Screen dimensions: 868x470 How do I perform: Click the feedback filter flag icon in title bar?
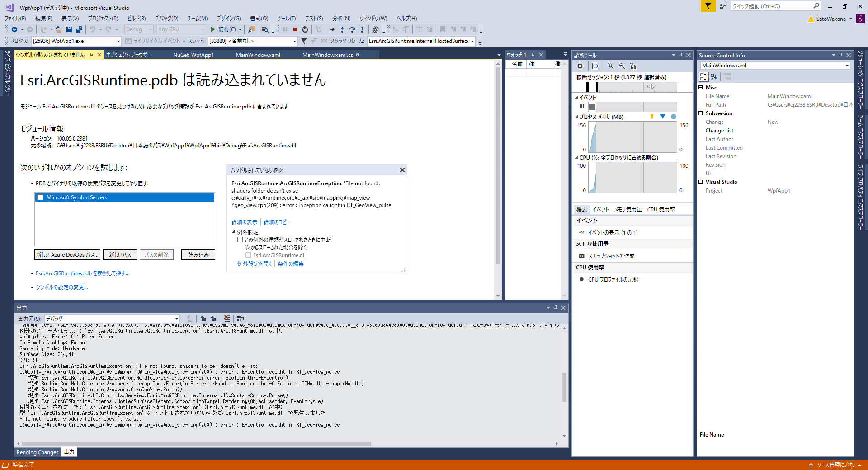pyautogui.click(x=708, y=6)
